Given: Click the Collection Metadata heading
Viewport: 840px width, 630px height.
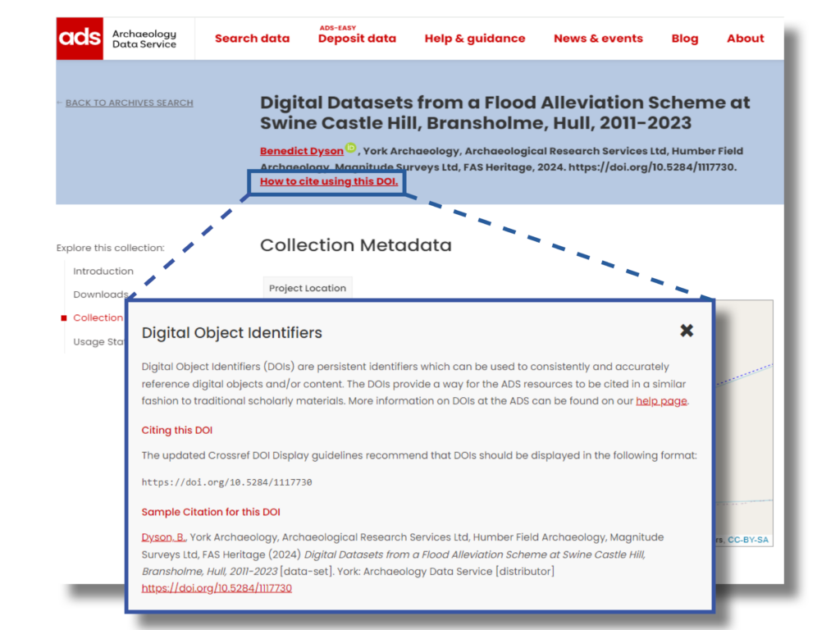Looking at the screenshot, I should 356,245.
